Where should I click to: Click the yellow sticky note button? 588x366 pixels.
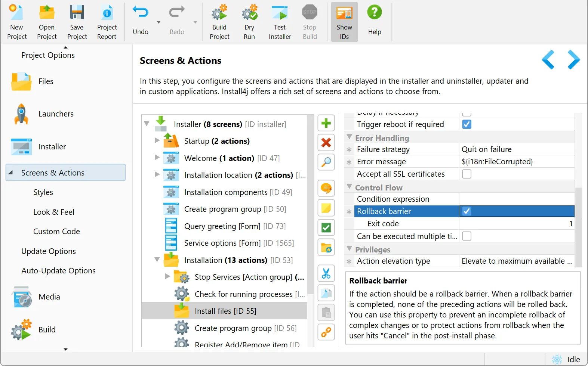click(326, 208)
